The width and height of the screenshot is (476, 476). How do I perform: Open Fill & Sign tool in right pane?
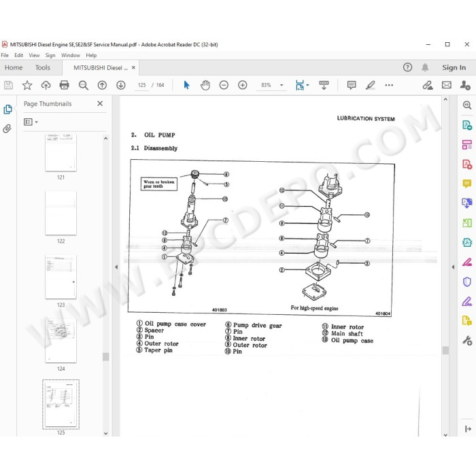[x=467, y=301]
